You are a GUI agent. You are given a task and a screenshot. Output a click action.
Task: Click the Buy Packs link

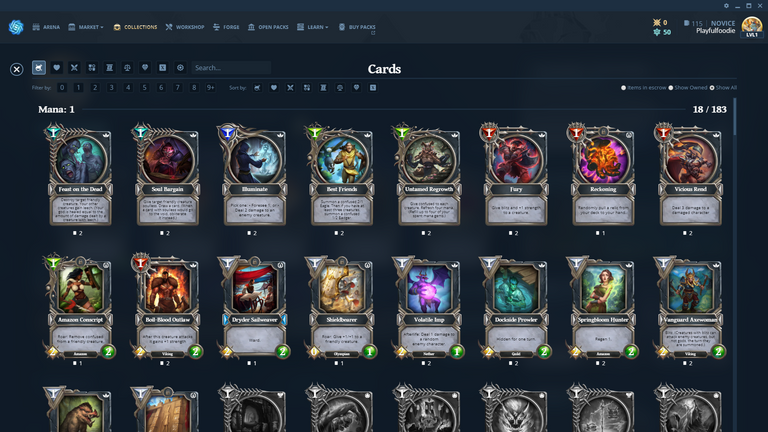[x=357, y=27]
